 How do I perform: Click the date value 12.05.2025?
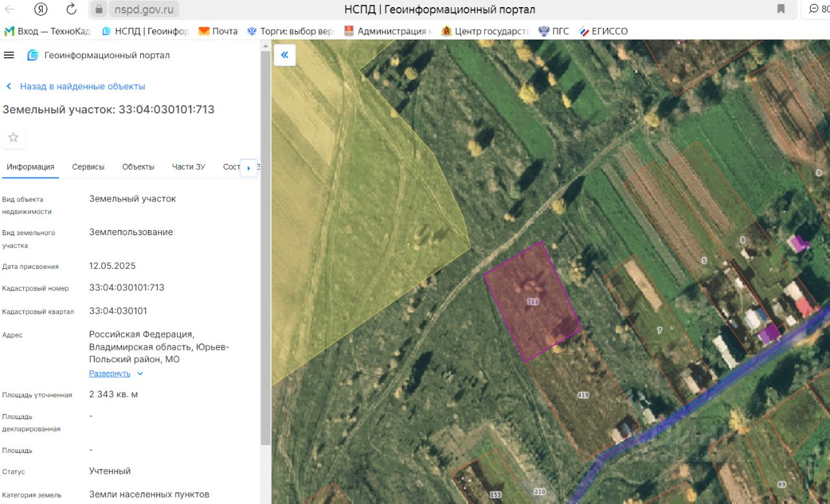112,266
